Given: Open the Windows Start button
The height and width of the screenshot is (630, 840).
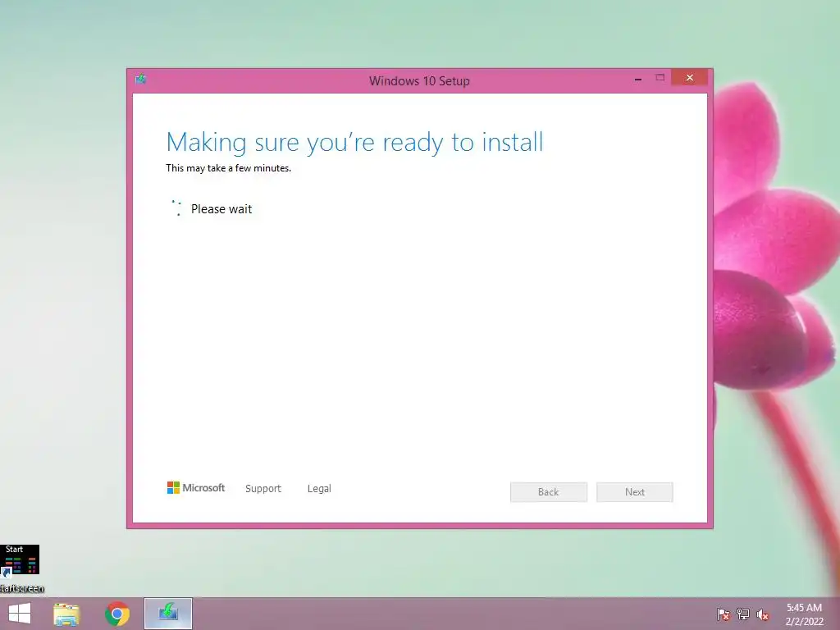Looking at the screenshot, I should coord(20,614).
